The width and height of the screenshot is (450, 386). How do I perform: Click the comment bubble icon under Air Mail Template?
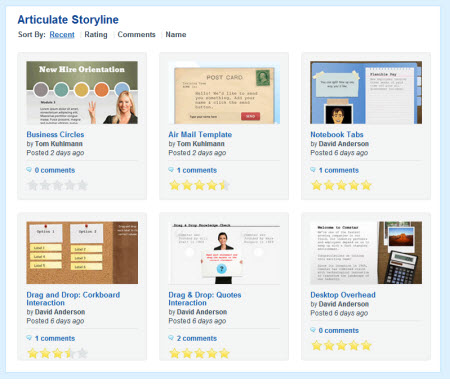[171, 170]
